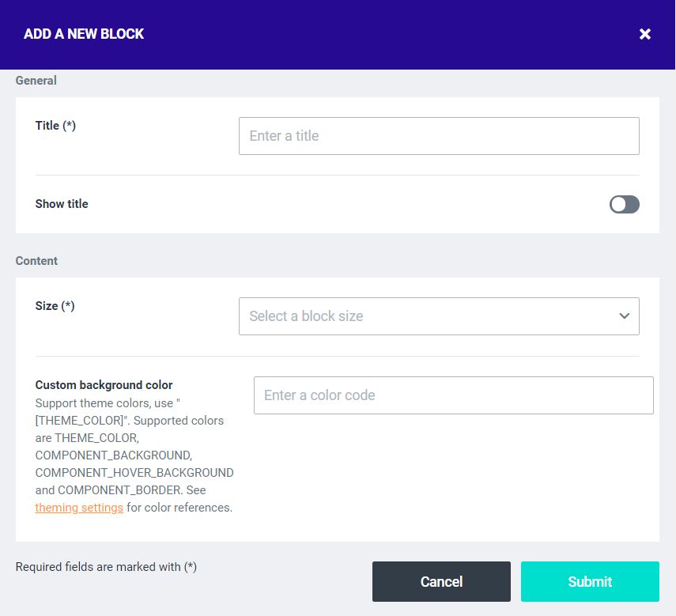Close the Add a New Block dialog

tap(645, 34)
